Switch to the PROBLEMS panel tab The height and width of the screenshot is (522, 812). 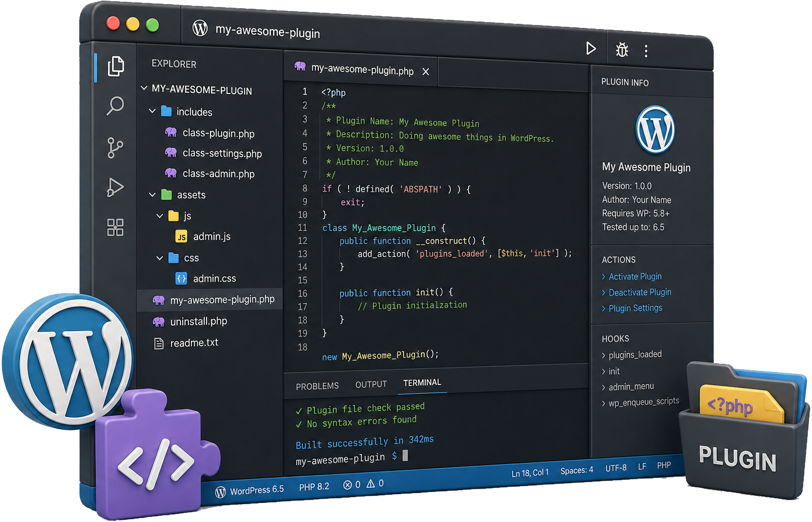(317, 386)
